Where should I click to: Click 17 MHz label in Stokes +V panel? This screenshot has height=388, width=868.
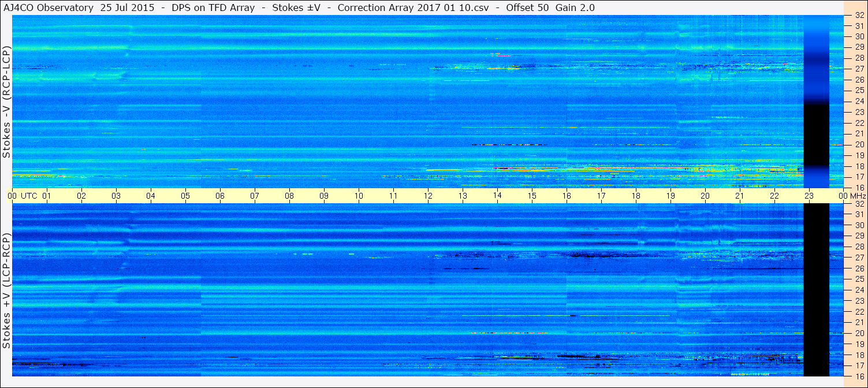click(x=859, y=365)
